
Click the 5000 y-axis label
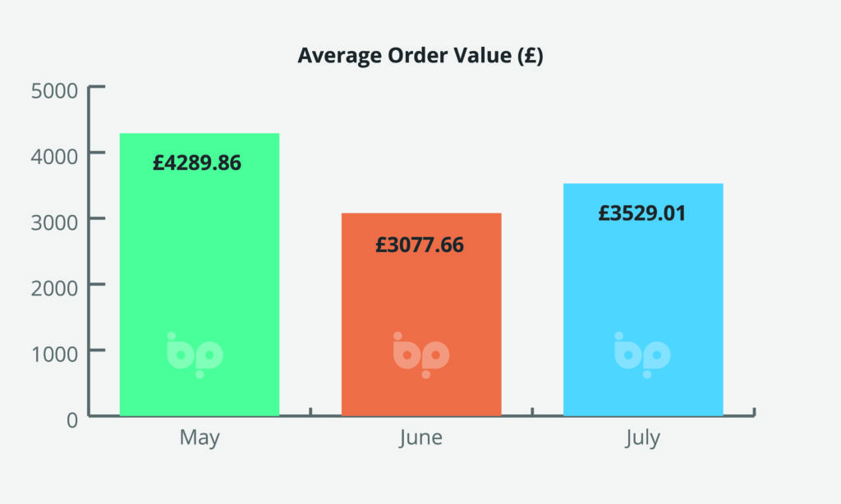[x=54, y=91]
